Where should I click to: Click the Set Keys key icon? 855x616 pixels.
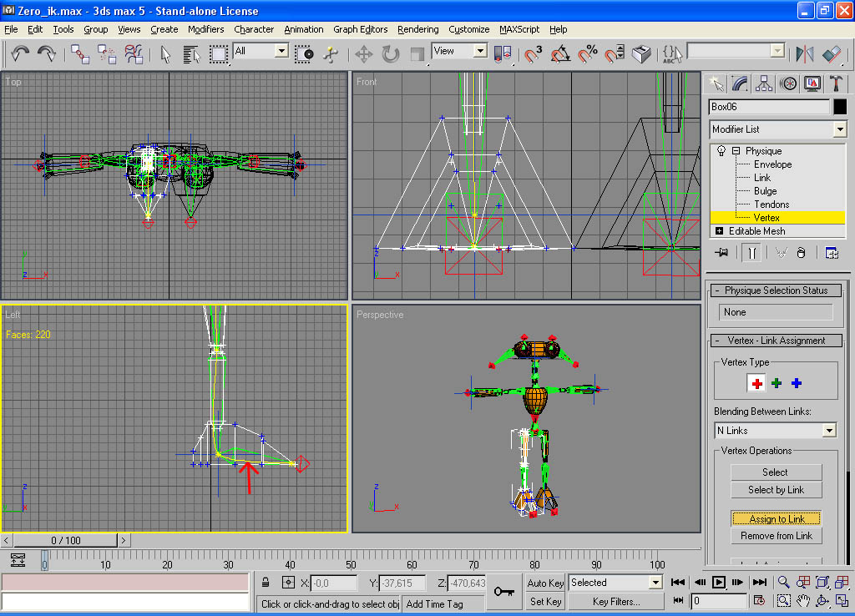coord(503,591)
